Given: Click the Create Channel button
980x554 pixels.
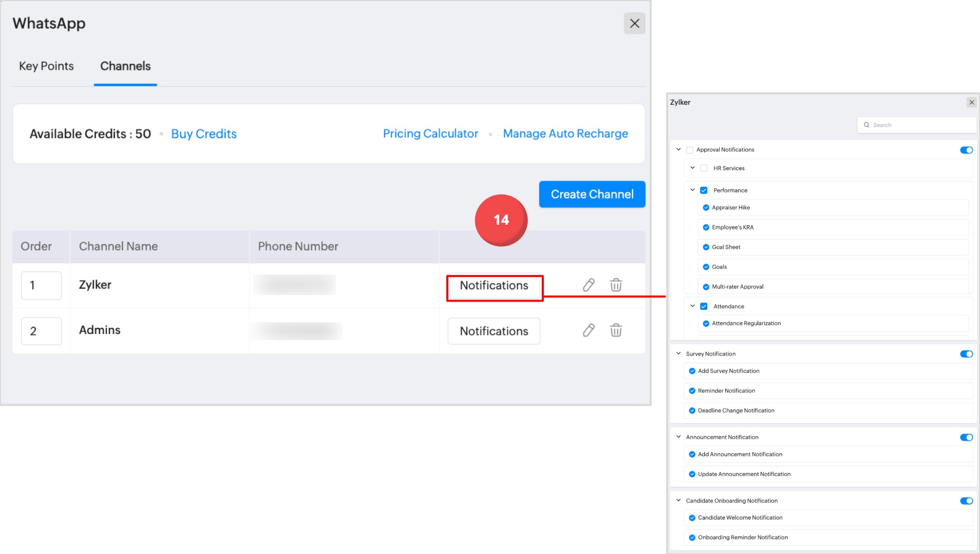Looking at the screenshot, I should tap(592, 194).
